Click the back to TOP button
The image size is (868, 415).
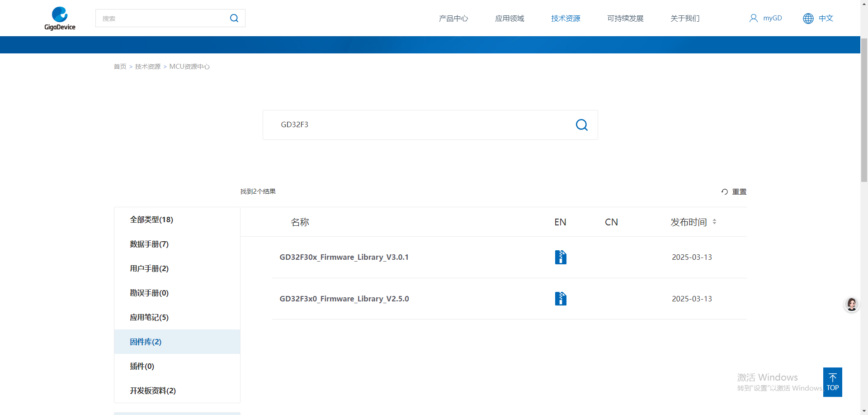833,382
